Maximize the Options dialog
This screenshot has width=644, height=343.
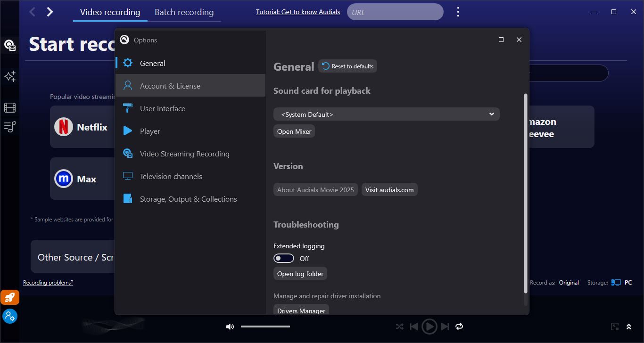(501, 40)
